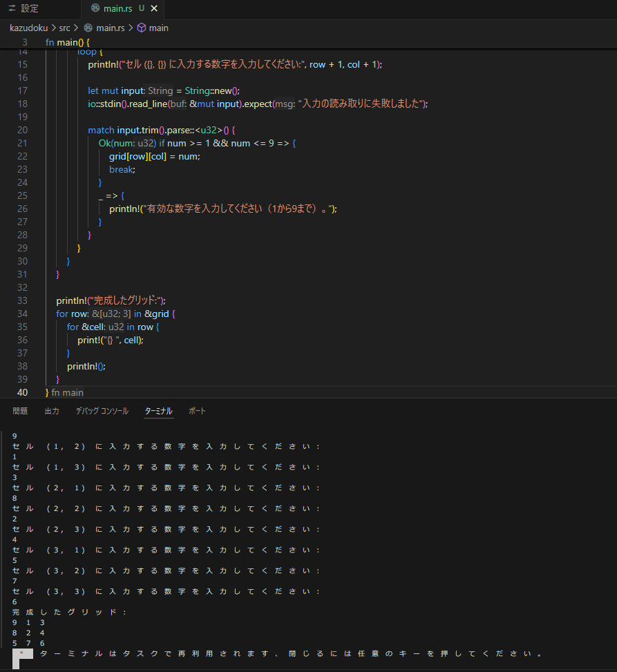Click the '9 1 3' grid row in terminal

point(28,622)
